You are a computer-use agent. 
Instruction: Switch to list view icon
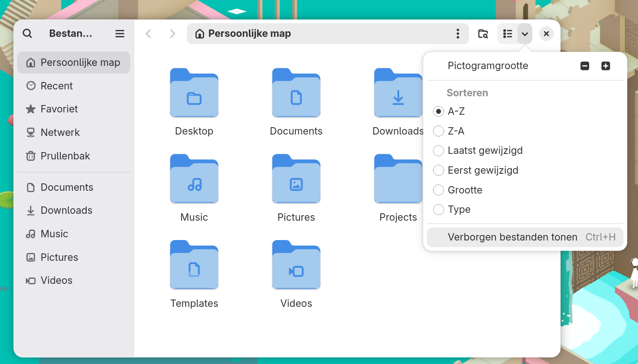point(508,34)
